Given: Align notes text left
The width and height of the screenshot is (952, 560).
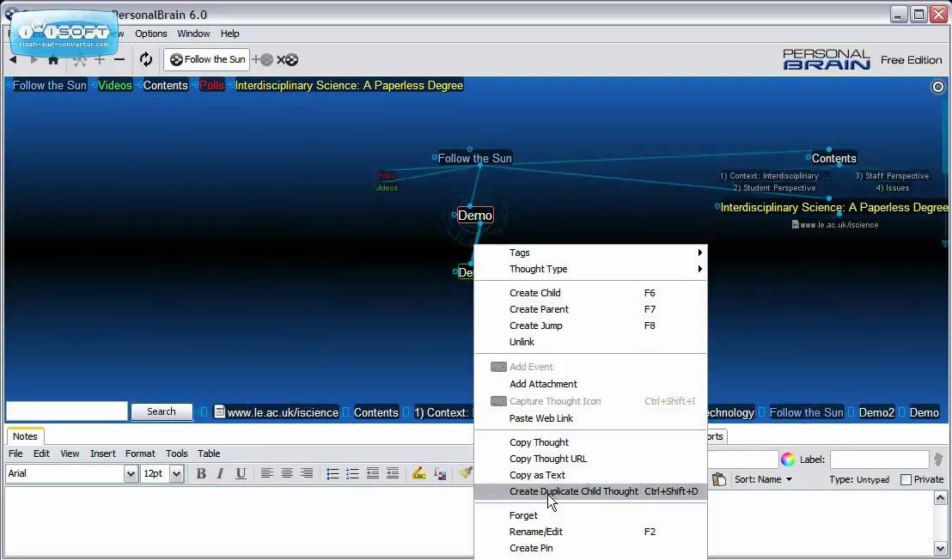Looking at the screenshot, I should point(266,473).
